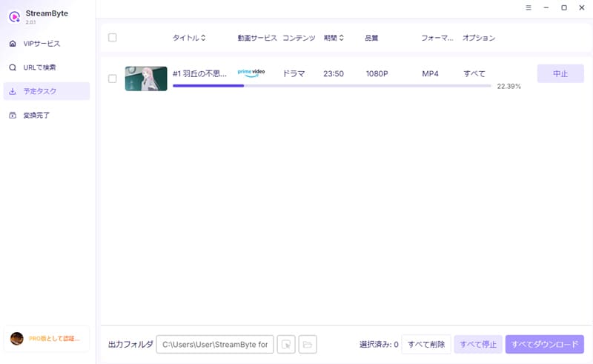The width and height of the screenshot is (593, 364).
Task: Click the 1080P quality cell
Action: point(377,73)
